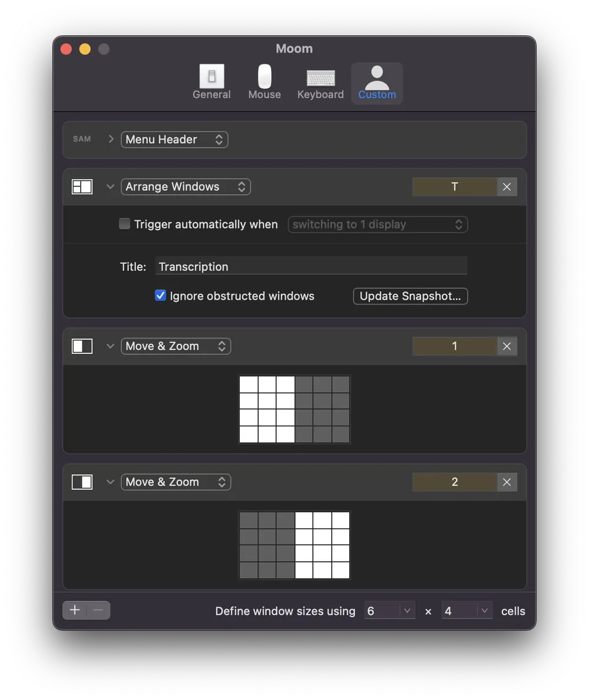Remove selected action with minus button

coord(98,611)
